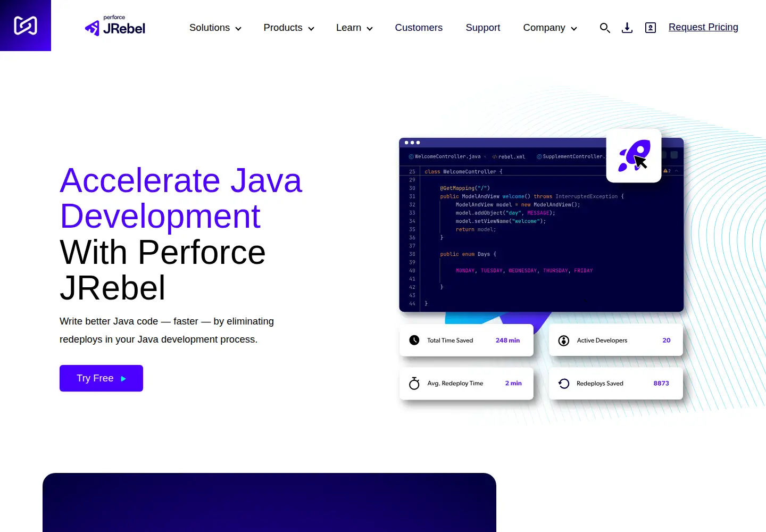
Task: Click the warning triangle icon in code editor
Action: 665,171
